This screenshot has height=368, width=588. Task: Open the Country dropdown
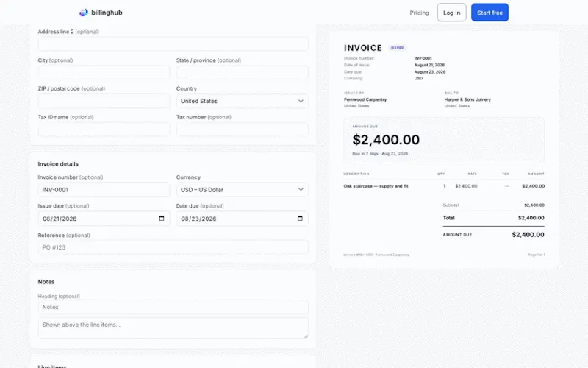click(x=243, y=101)
